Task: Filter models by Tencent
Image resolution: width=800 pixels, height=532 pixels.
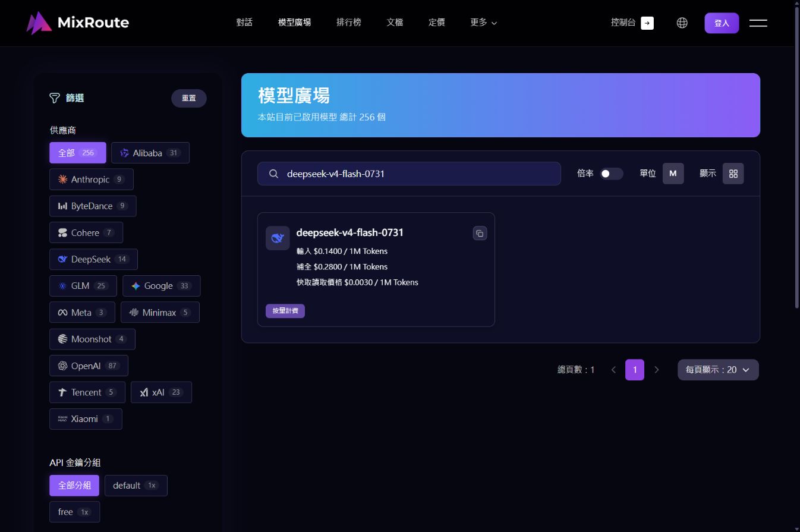Action: point(87,392)
